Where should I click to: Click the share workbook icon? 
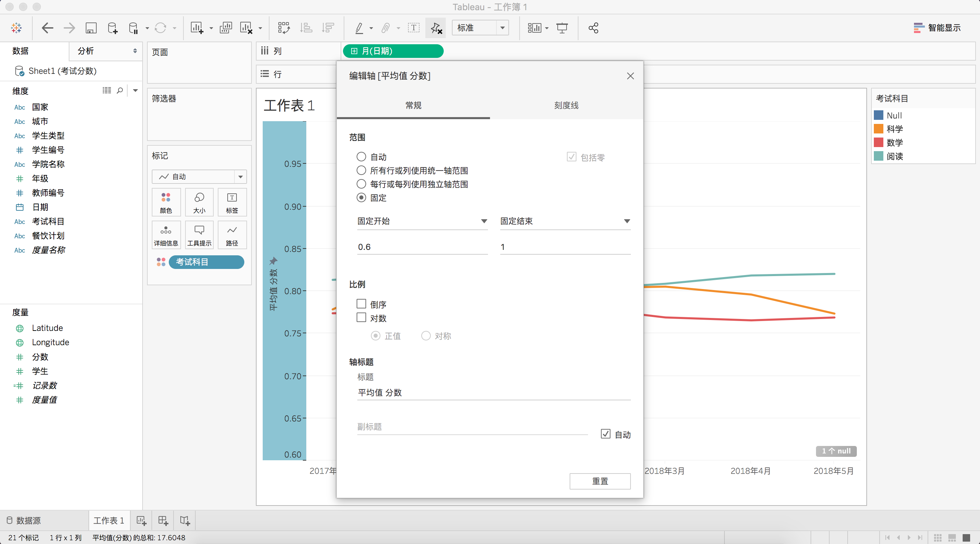coord(593,28)
